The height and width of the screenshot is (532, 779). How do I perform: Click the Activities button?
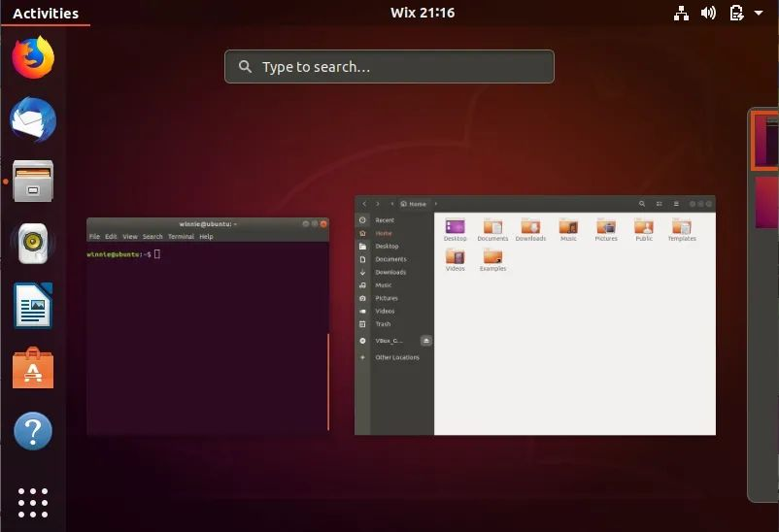pos(46,14)
